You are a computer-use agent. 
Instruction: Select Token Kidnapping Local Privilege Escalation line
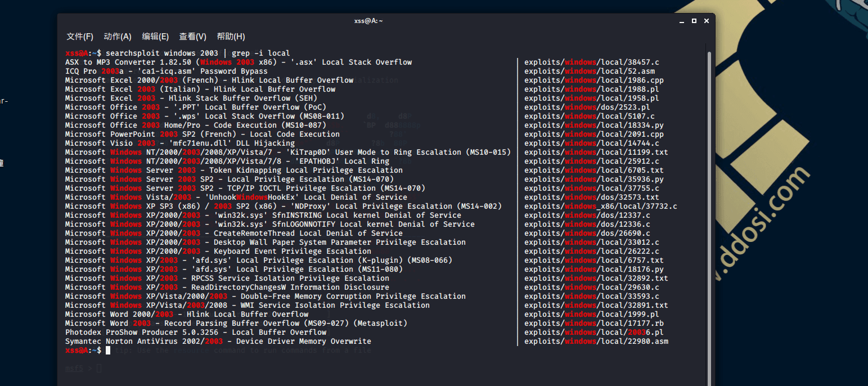tap(234, 170)
